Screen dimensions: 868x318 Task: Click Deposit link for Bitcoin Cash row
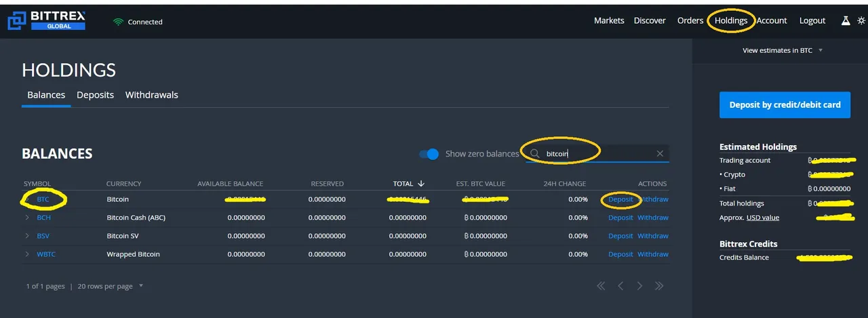coord(620,218)
